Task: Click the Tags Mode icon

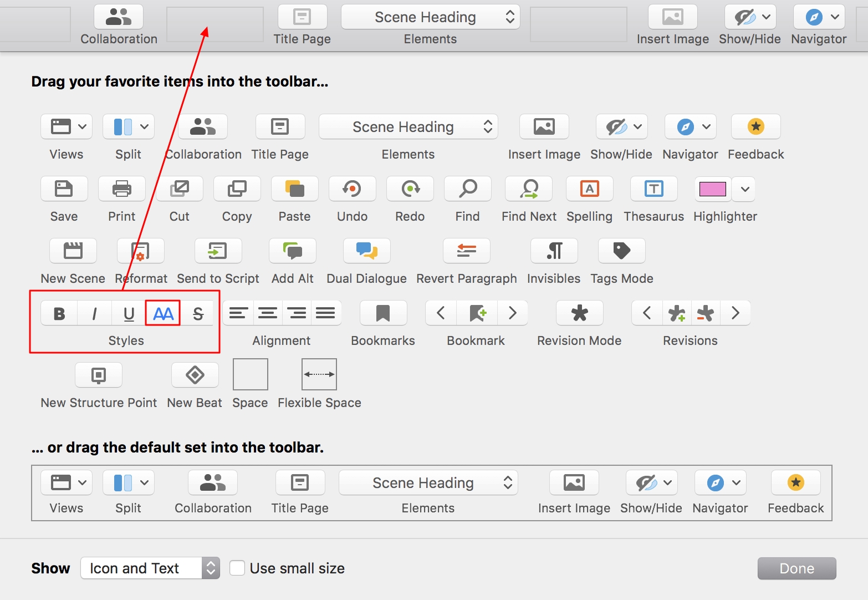Action: point(621,251)
